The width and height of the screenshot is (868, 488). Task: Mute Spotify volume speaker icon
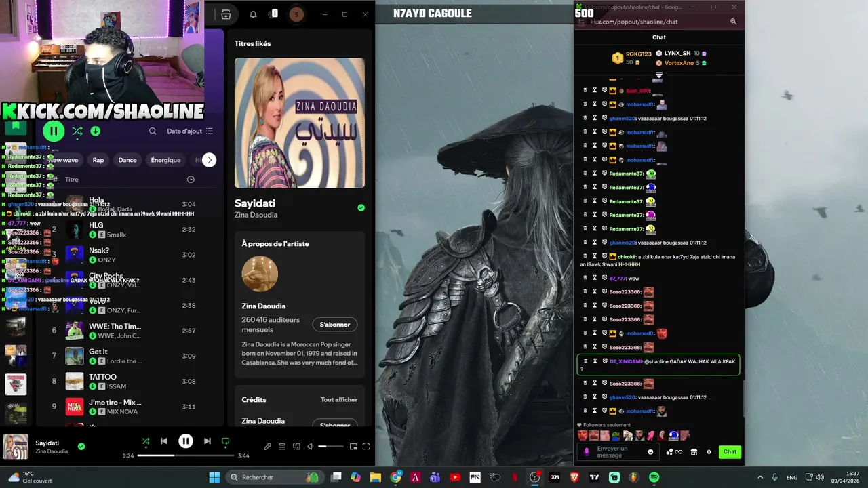(x=311, y=447)
